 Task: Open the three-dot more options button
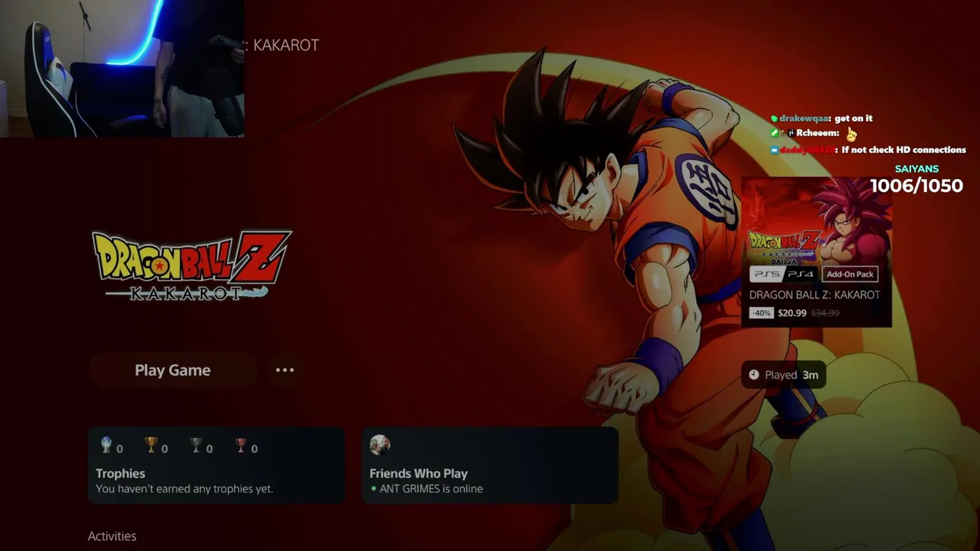click(x=285, y=370)
